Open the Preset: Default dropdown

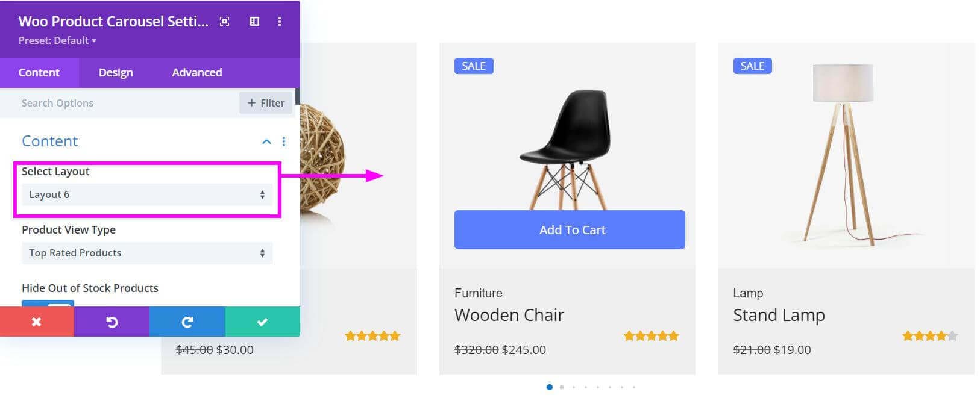[57, 40]
